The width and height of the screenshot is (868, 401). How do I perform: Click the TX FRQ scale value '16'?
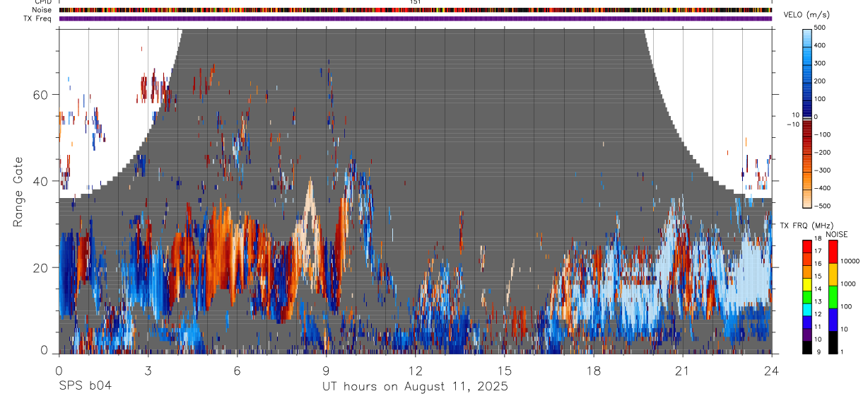click(818, 264)
